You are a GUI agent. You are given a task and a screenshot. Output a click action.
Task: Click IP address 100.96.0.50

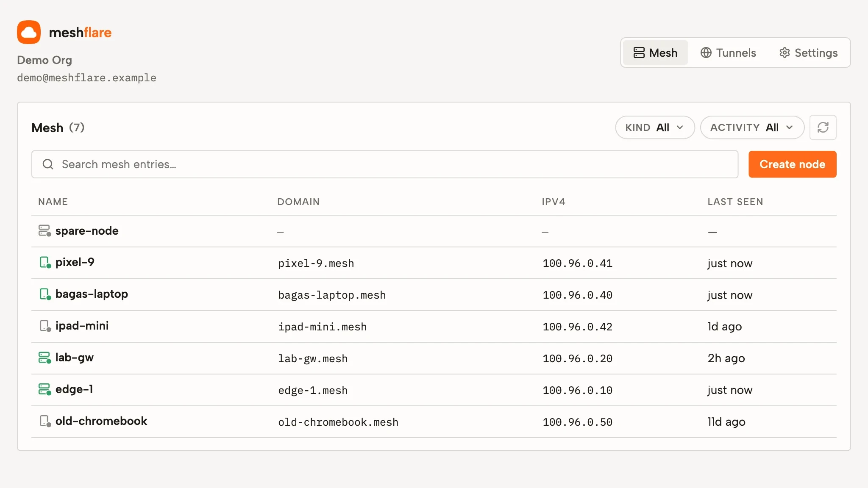click(578, 422)
